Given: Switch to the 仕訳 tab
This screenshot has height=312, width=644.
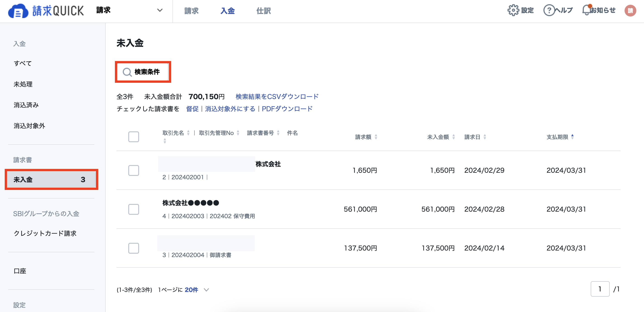Looking at the screenshot, I should click(x=264, y=11).
